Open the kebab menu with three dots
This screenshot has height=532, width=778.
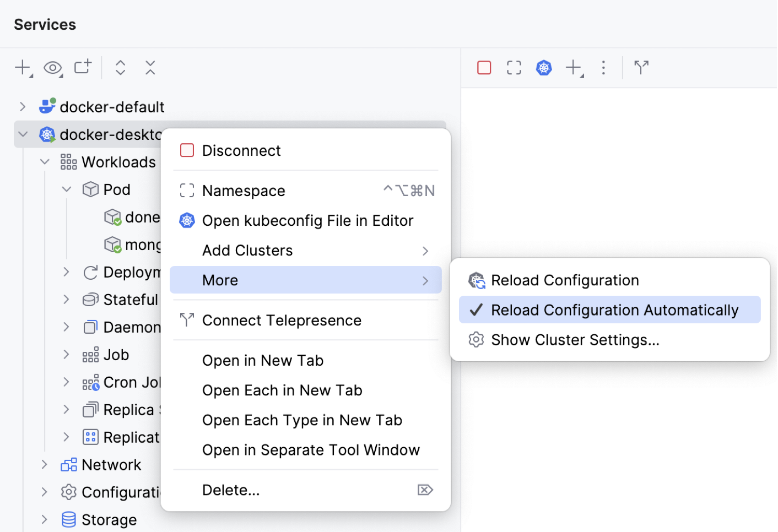(x=603, y=67)
